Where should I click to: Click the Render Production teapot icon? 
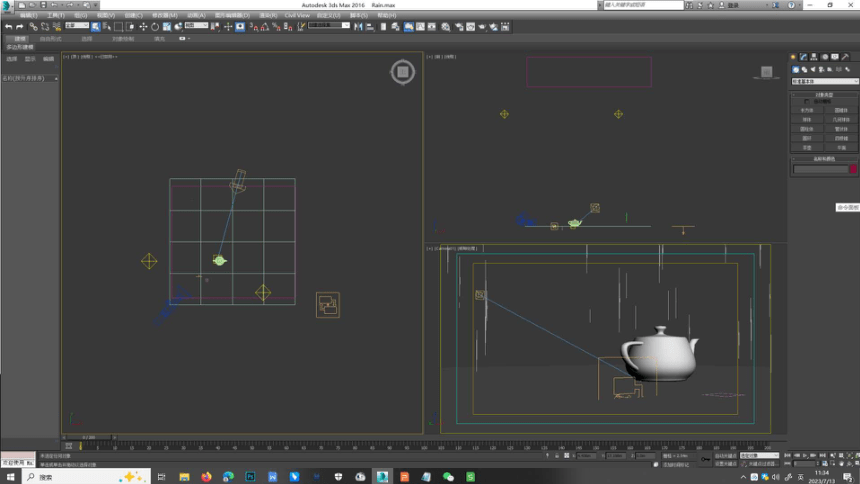482,26
